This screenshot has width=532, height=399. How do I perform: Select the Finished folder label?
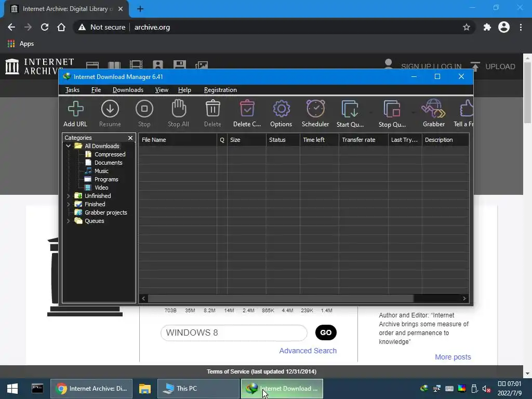[x=95, y=204]
